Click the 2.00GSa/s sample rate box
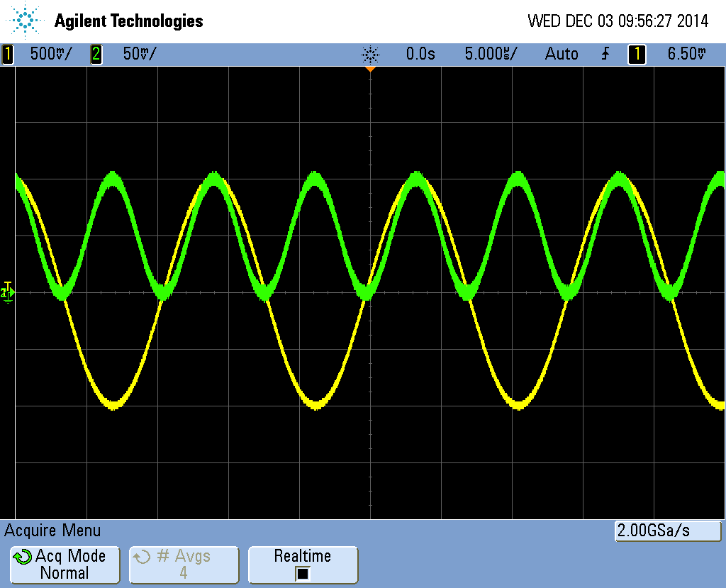Image resolution: width=726 pixels, height=588 pixels. pyautogui.click(x=667, y=531)
